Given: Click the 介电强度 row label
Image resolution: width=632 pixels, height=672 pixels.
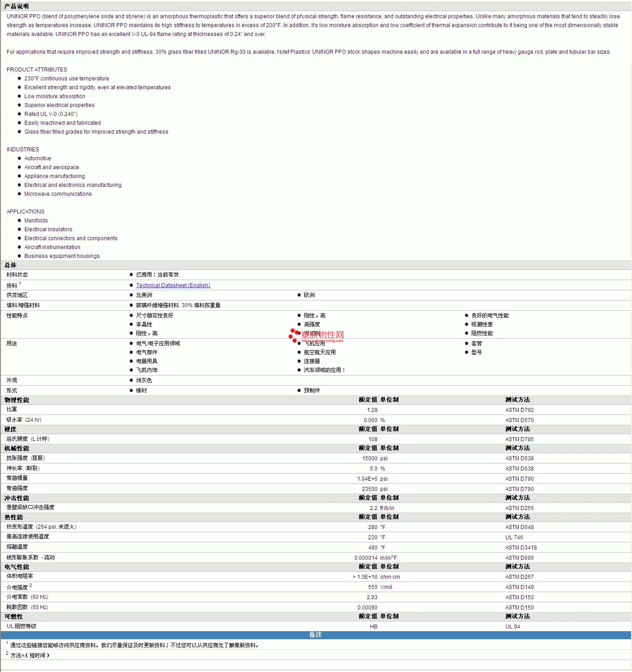Looking at the screenshot, I should coord(17,587).
